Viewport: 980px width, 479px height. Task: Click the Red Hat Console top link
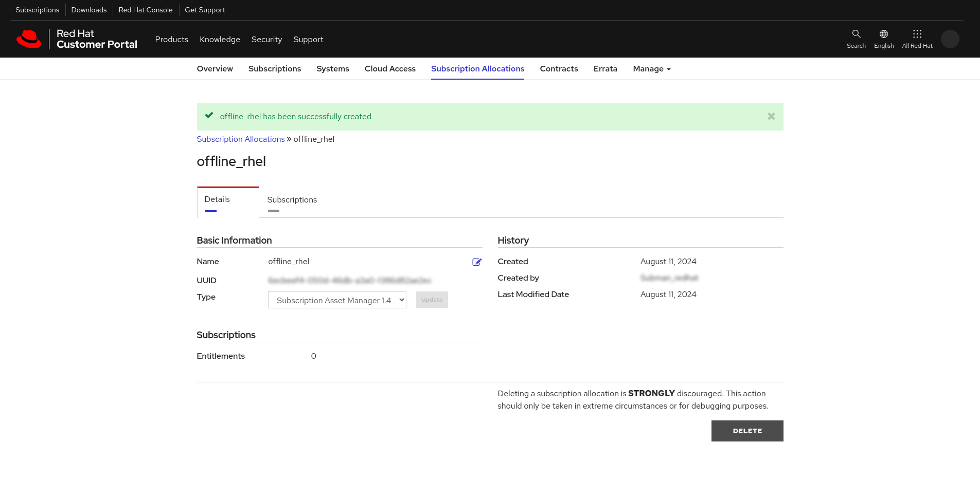coord(146,10)
